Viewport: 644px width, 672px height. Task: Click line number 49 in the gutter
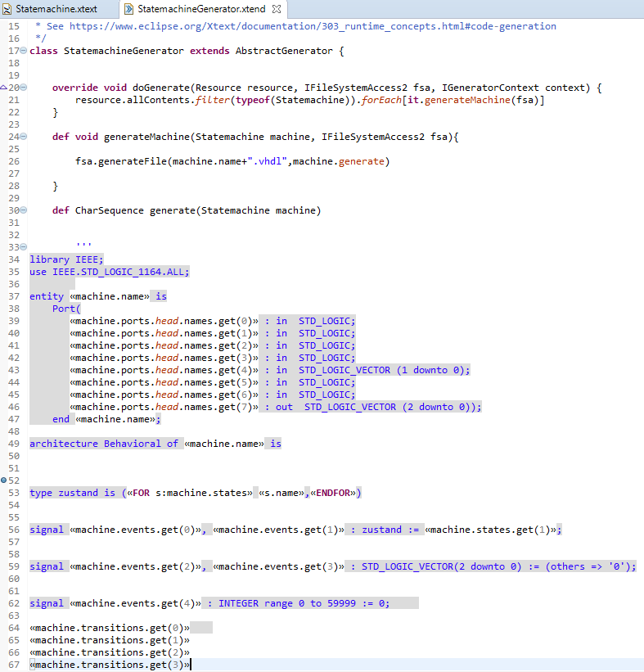point(14,444)
